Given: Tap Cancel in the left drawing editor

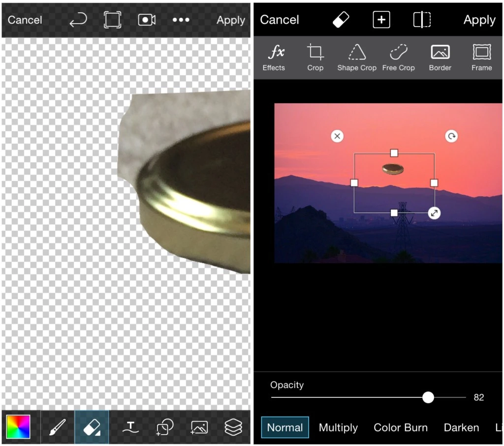Looking at the screenshot, I should 25,20.
